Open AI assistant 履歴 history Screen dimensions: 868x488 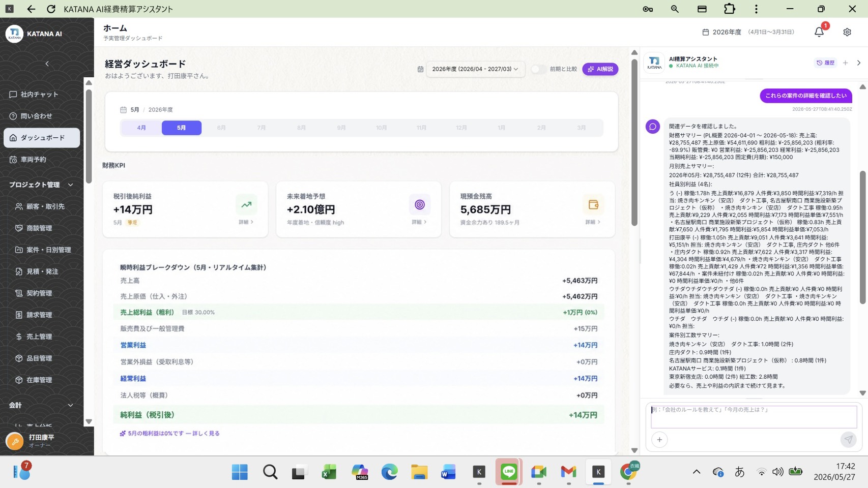click(826, 63)
